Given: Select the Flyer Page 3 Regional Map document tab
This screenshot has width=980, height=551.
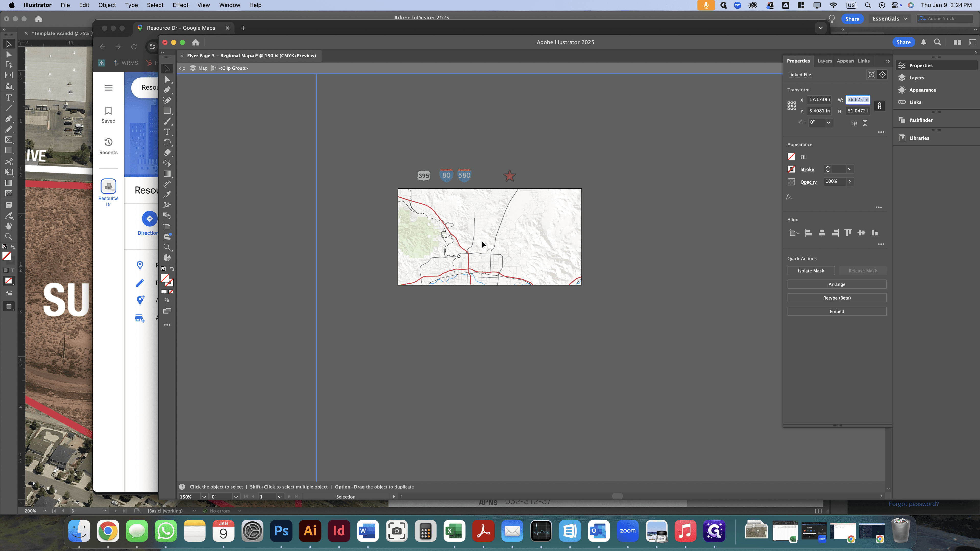Looking at the screenshot, I should click(251, 56).
